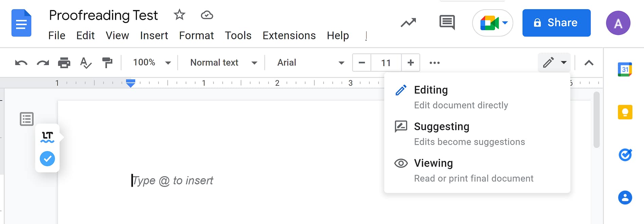
Task: Select Editing mode
Action: (x=477, y=97)
